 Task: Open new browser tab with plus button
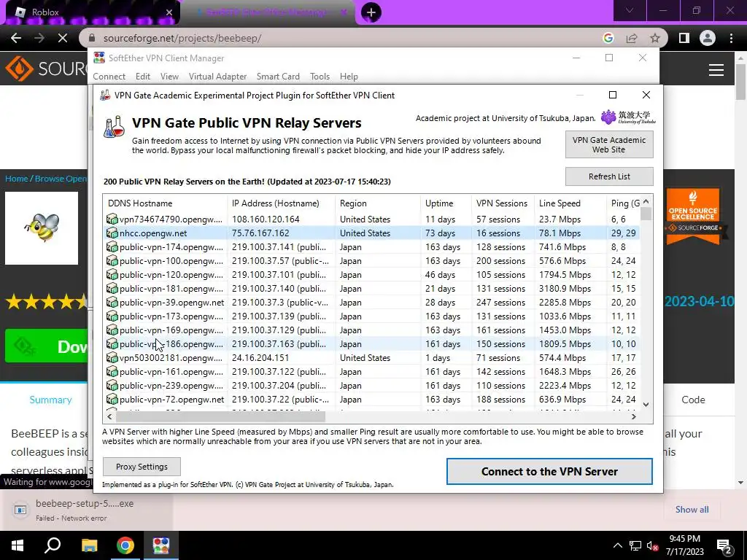[371, 12]
